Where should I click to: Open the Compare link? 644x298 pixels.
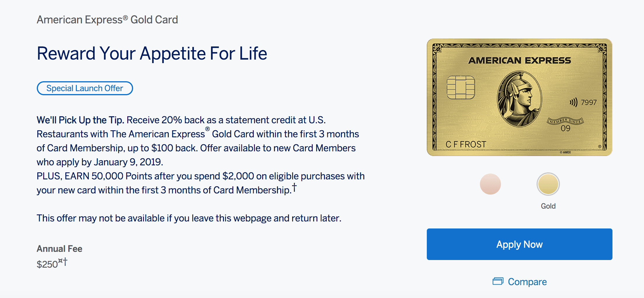coord(527,282)
